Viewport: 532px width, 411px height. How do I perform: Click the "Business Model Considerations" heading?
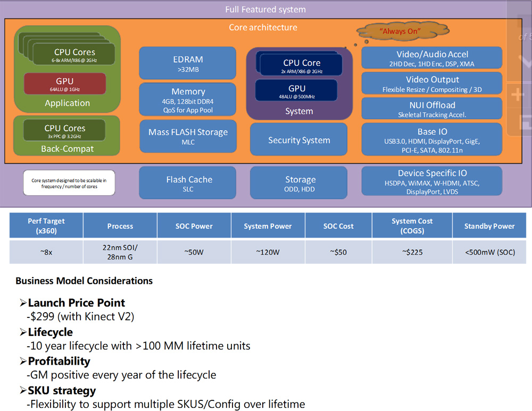click(x=84, y=281)
